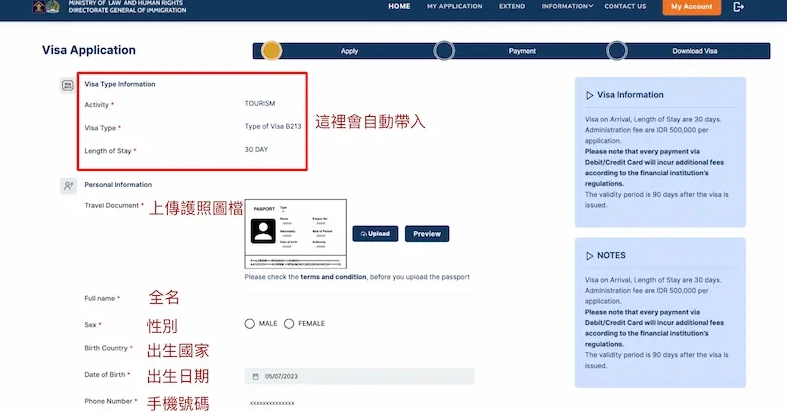This screenshot has height=412, width=787.
Task: Click the Type of Visa B213 value
Action: click(x=273, y=126)
